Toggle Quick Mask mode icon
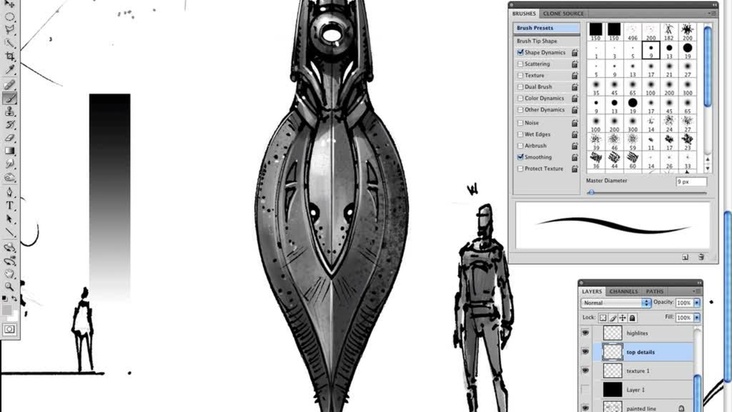Viewport: 732px width, 412px height. (9, 329)
